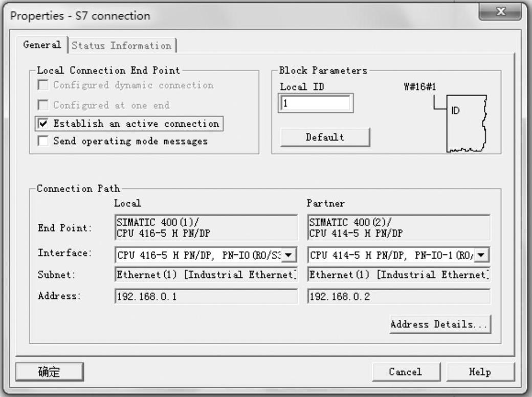Check Configured dynamic connection option
532x397 pixels.
pyautogui.click(x=44, y=85)
